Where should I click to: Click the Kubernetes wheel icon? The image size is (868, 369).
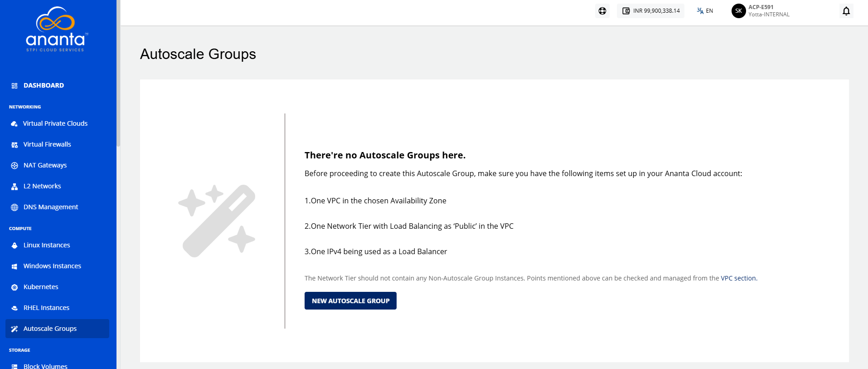(x=15, y=287)
